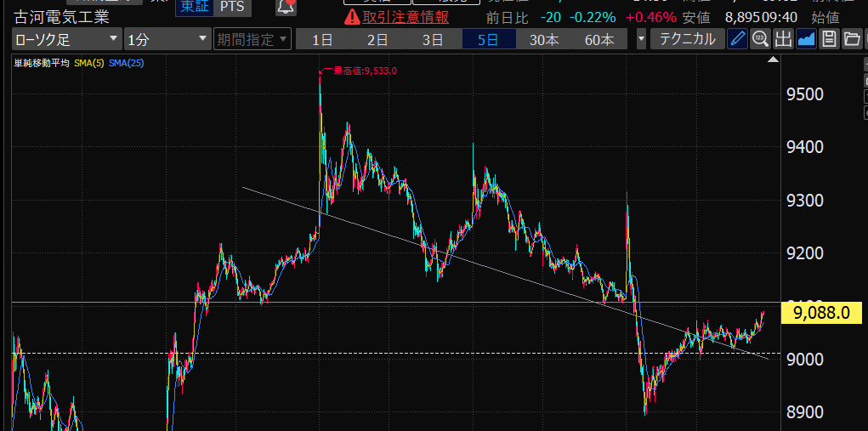
Task: Open the 1分 interval dropdown
Action: 167,39
